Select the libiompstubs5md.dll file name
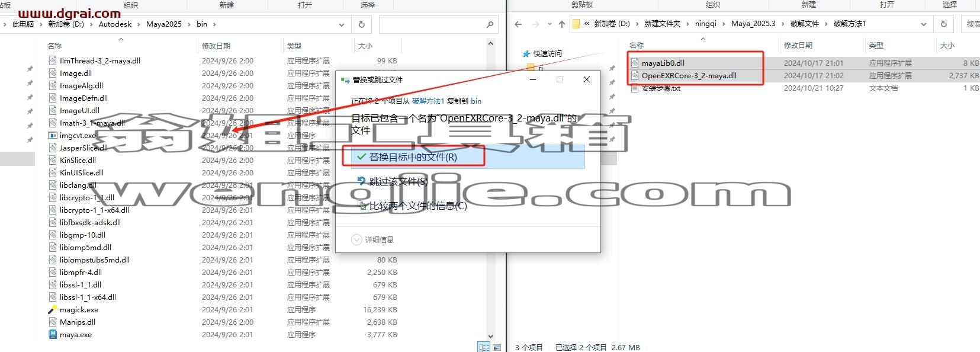980x352 pixels. [x=94, y=260]
